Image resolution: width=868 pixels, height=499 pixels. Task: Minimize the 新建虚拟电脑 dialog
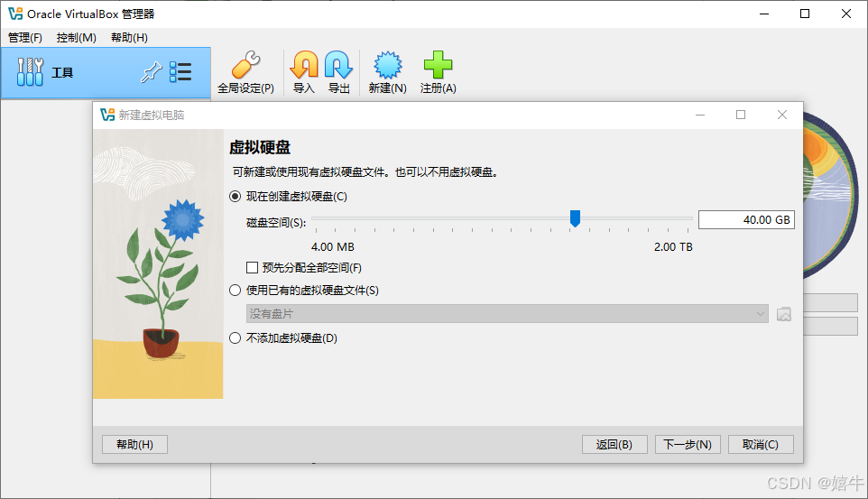pos(700,115)
